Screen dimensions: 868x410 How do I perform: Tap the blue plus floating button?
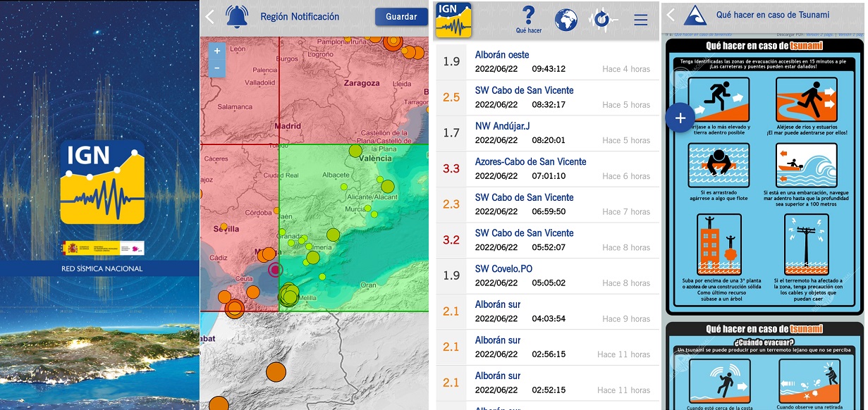[x=680, y=118]
